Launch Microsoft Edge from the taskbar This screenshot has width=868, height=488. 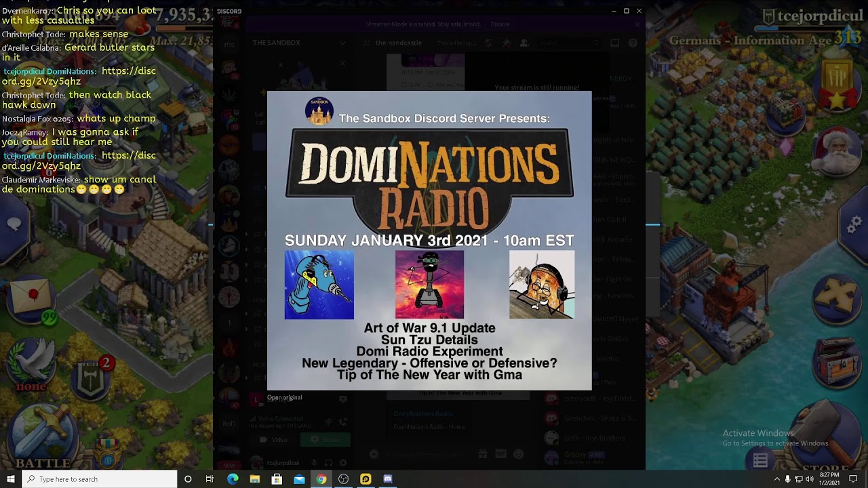[233, 479]
